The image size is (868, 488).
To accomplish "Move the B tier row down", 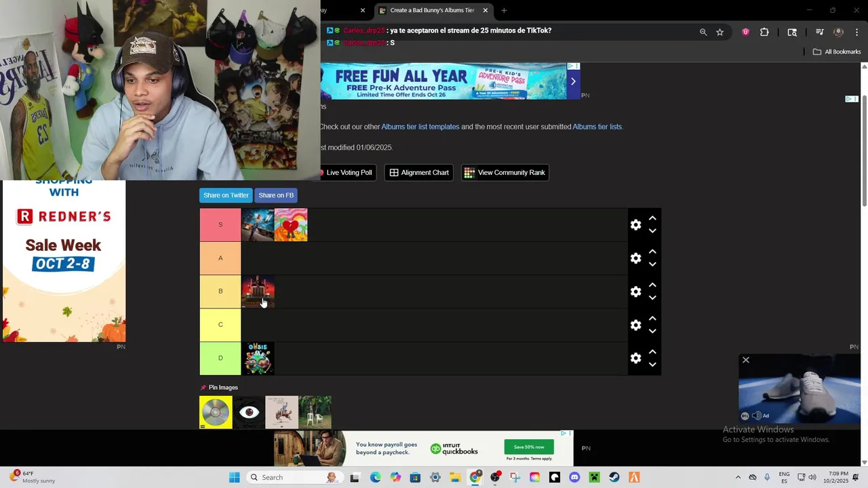I will [x=652, y=298].
